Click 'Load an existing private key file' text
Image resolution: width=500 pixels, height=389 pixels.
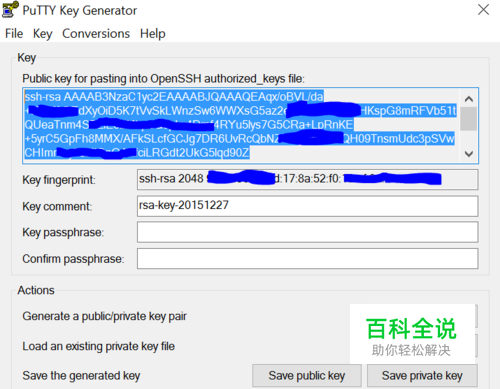click(x=98, y=346)
